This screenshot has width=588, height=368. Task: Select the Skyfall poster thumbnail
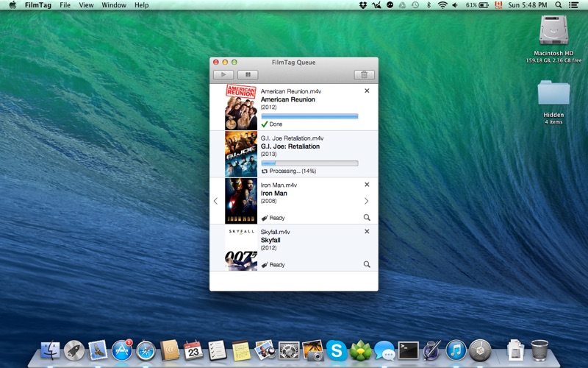tap(241, 248)
